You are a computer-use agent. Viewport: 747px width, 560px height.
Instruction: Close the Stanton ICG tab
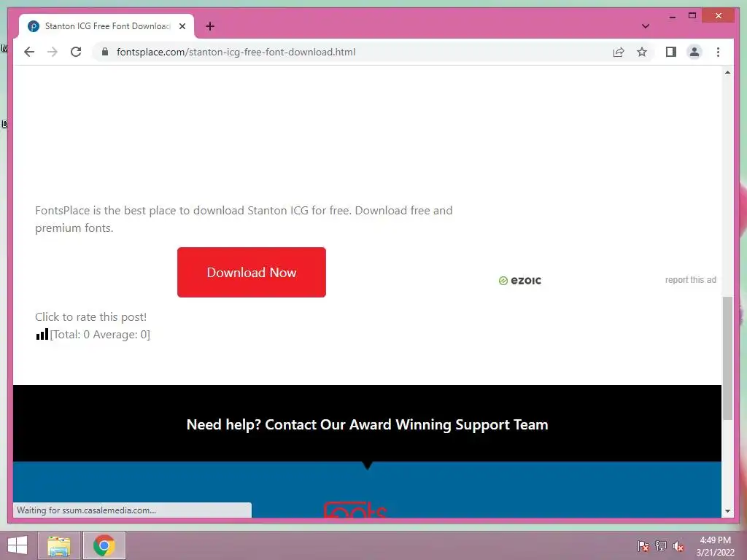coord(182,26)
